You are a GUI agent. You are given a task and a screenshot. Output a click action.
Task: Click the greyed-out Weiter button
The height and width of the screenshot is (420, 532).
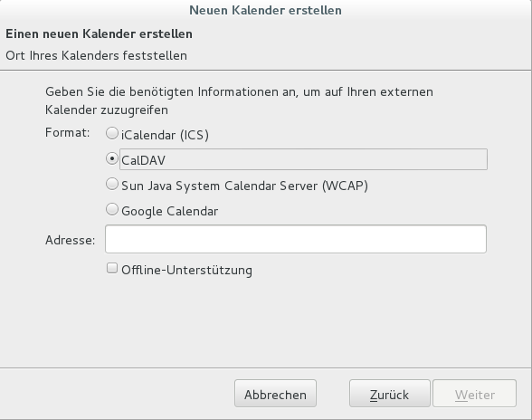[474, 394]
